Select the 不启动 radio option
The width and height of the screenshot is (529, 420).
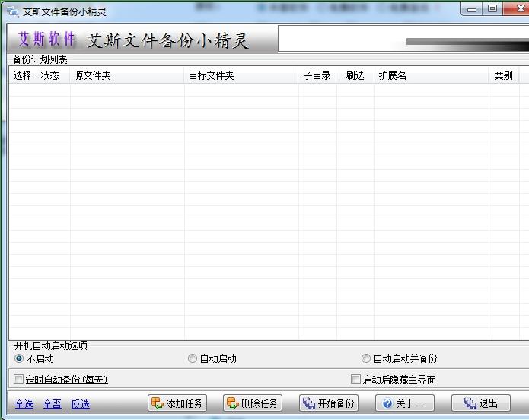tap(19, 358)
